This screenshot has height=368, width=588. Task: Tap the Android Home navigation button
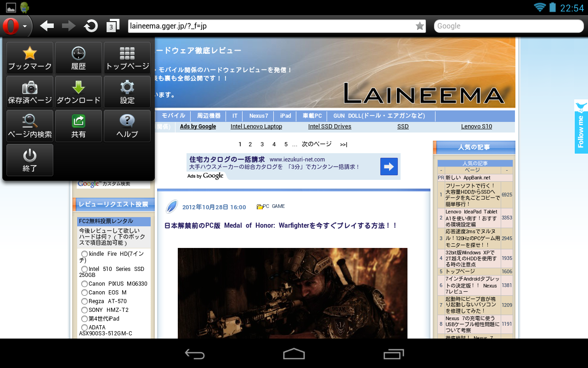tap(294, 354)
